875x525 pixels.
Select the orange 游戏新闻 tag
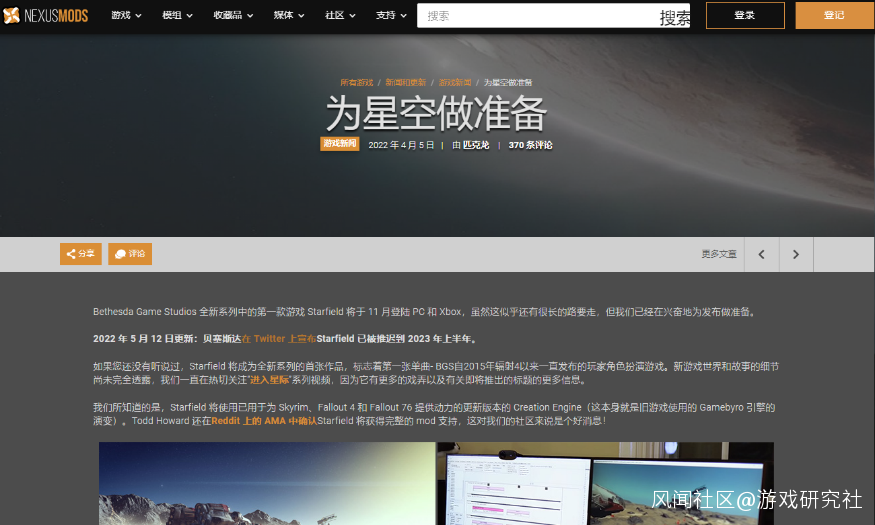click(x=339, y=144)
